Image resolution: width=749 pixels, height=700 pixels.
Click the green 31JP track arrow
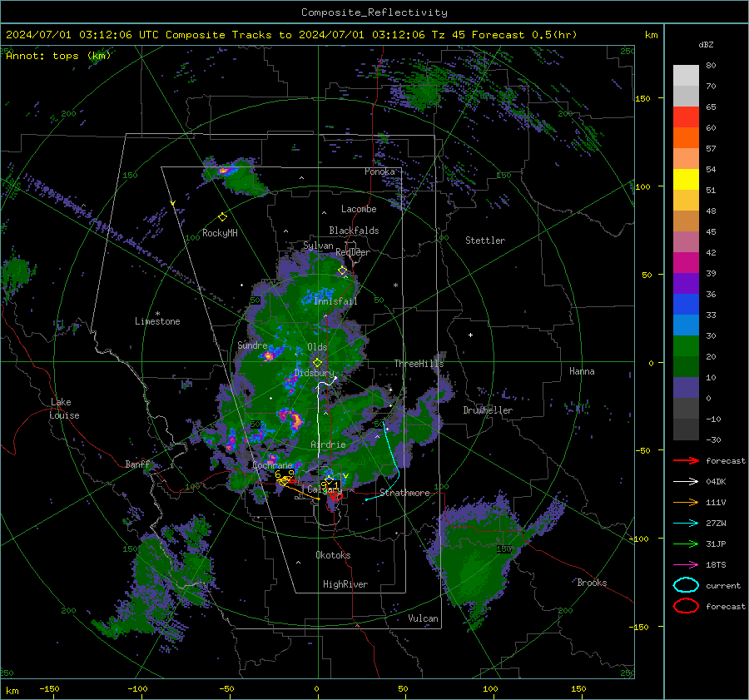coord(686,544)
